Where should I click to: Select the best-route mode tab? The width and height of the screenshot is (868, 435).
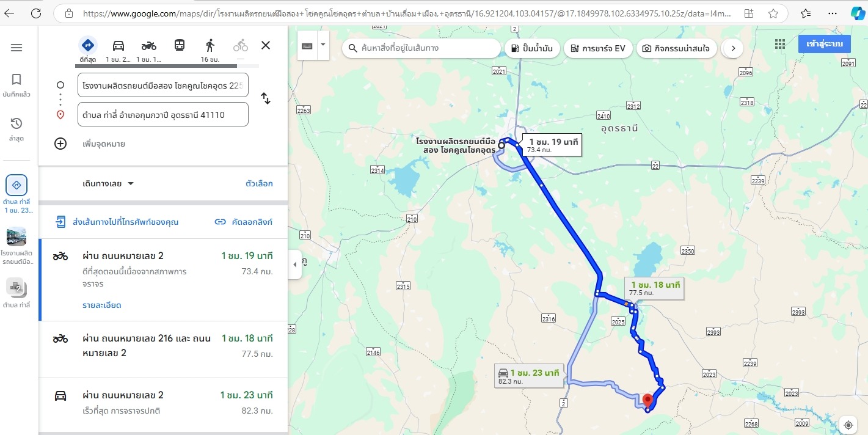click(88, 49)
